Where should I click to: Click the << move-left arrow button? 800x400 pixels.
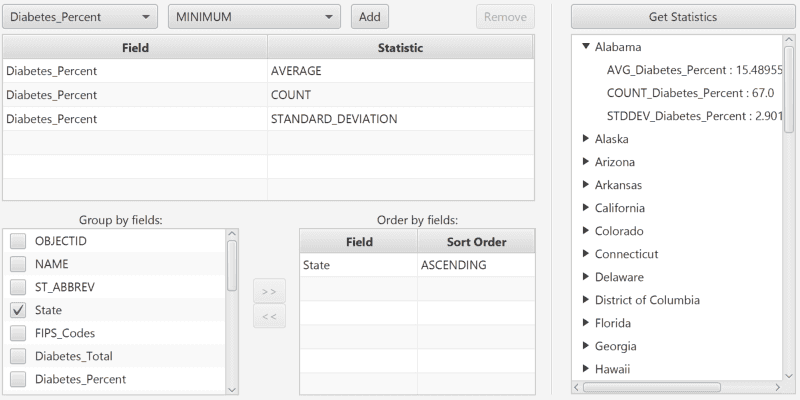pos(269,317)
